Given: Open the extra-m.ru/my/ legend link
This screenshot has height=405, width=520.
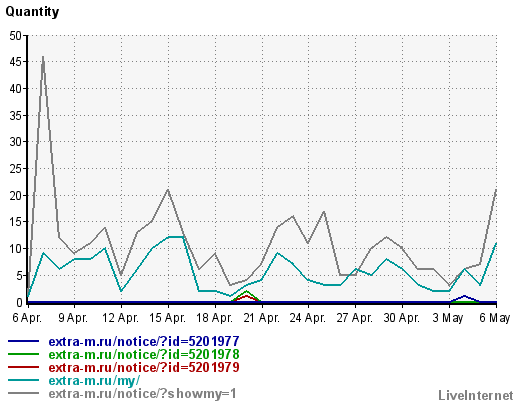Looking at the screenshot, I should 94,381.
